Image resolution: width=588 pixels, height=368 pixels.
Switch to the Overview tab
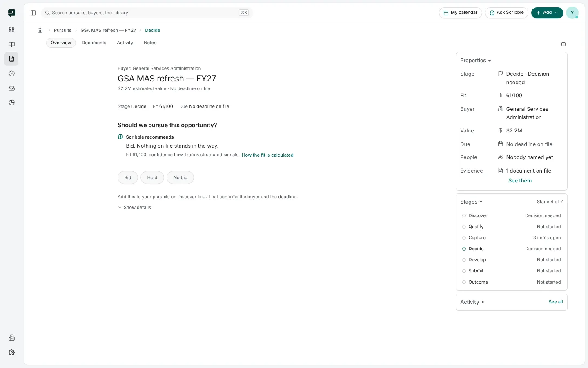coord(61,43)
